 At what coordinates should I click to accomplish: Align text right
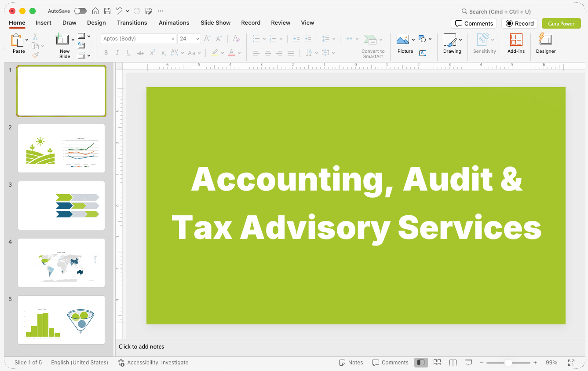279,53
